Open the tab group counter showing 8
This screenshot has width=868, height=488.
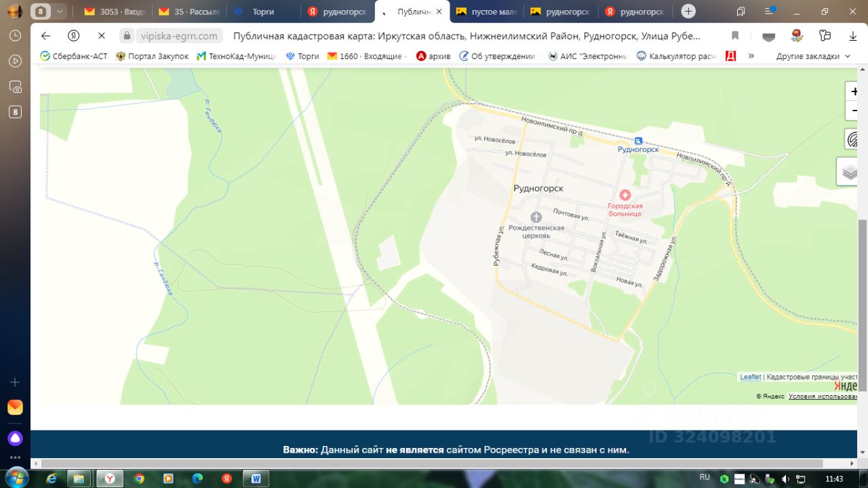pos(41,12)
